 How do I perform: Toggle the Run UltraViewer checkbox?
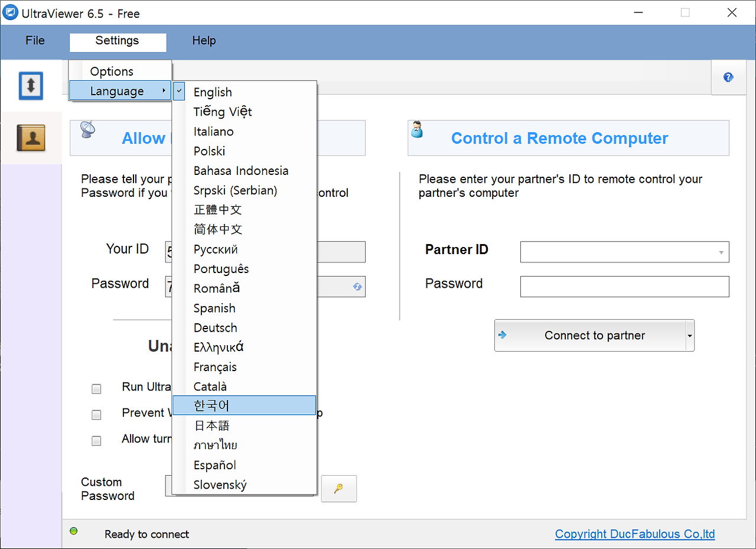pos(96,389)
